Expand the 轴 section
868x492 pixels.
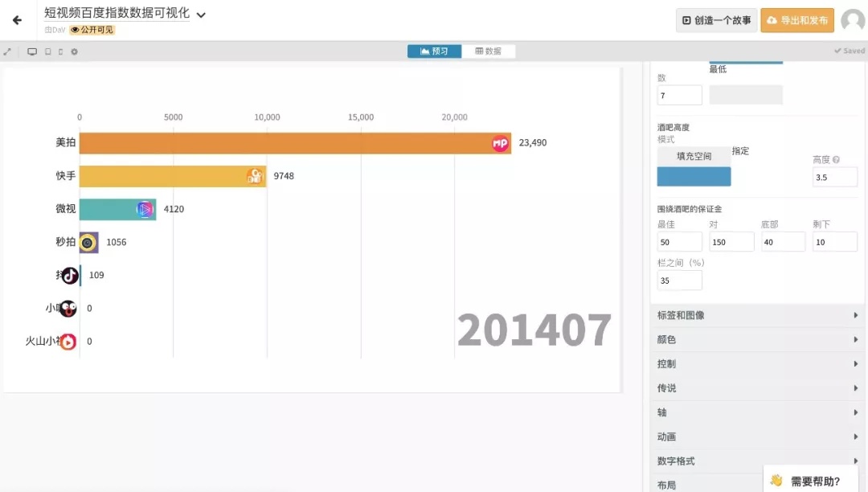tap(757, 412)
